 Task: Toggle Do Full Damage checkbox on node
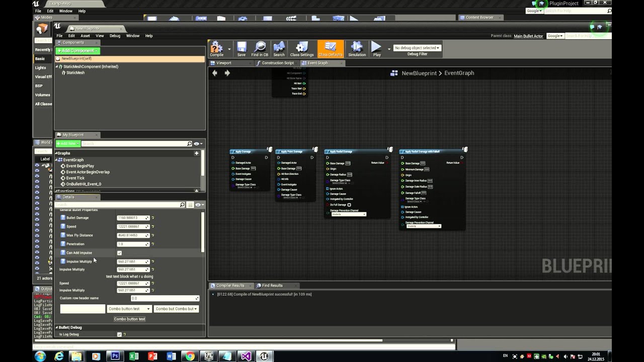349,205
